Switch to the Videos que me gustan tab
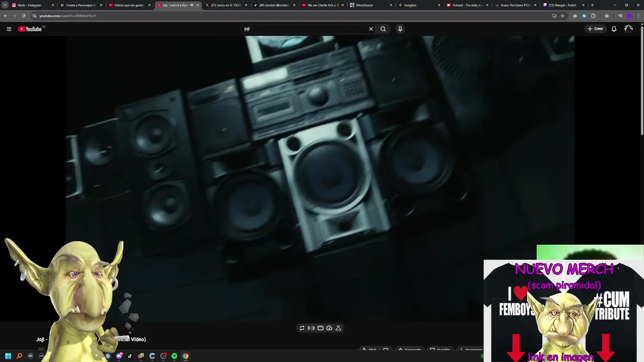Image resolution: width=644 pixels, height=362 pixels. pos(129,5)
